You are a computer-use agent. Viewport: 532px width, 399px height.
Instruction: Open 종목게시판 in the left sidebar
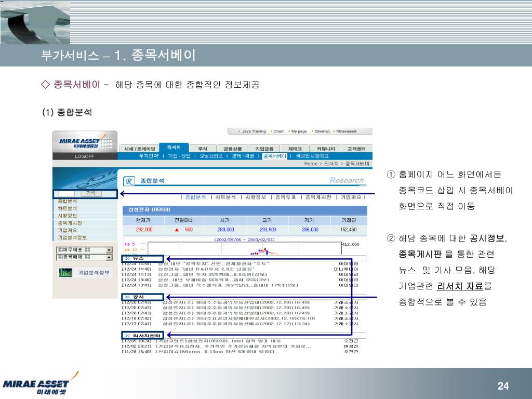tap(70, 223)
